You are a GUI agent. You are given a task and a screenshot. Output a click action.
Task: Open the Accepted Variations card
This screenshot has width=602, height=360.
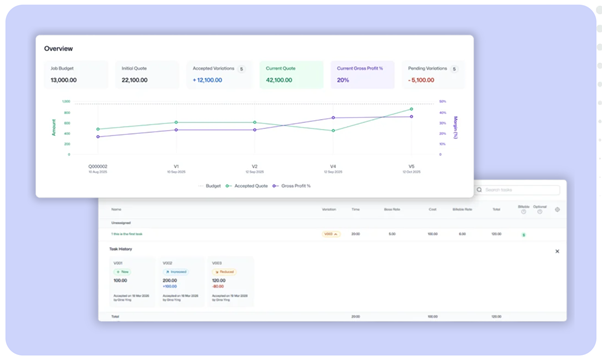pyautogui.click(x=219, y=74)
